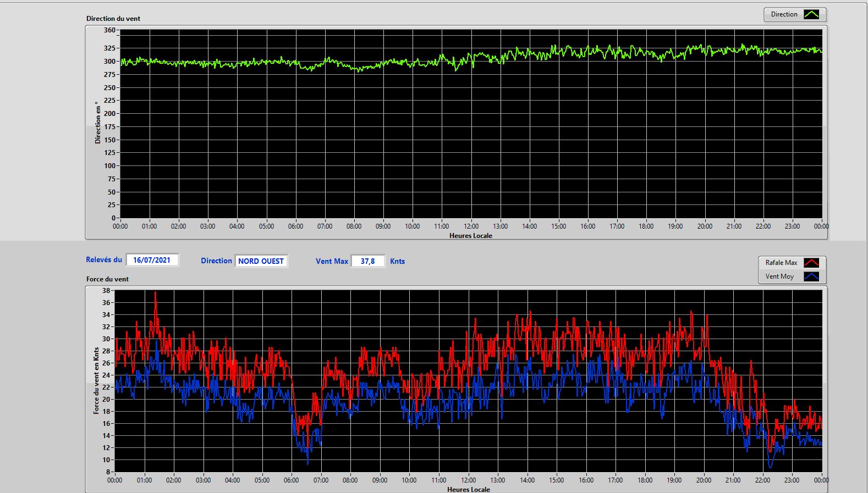Click the Heures Locale label under direction chart
Image resolution: width=868 pixels, height=493 pixels.
[x=471, y=236]
